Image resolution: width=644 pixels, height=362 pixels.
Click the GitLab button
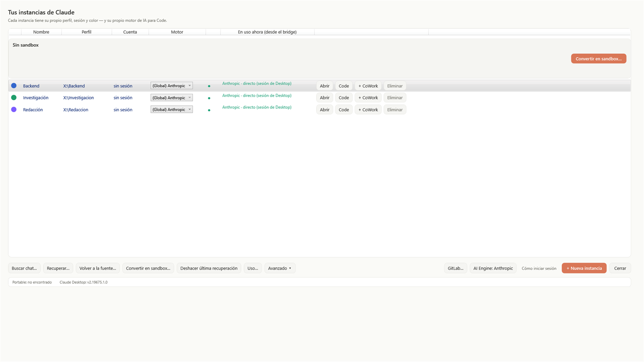pyautogui.click(x=456, y=268)
